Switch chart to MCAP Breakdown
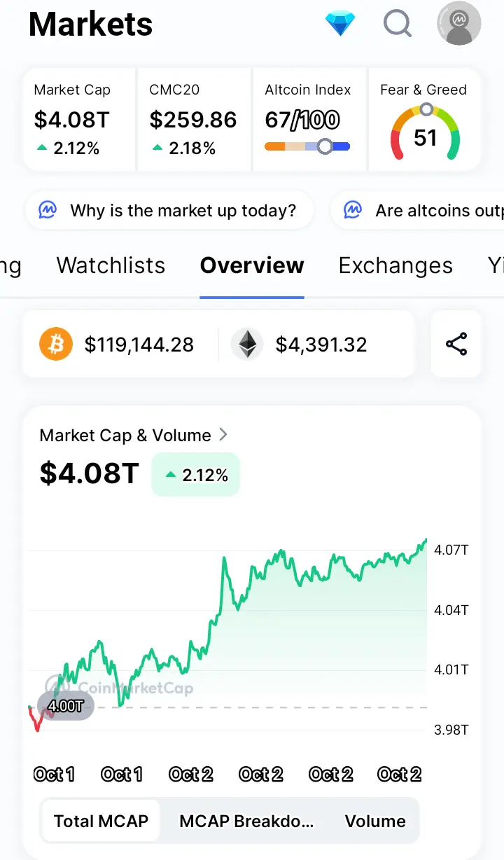The height and width of the screenshot is (860, 504). pyautogui.click(x=246, y=821)
